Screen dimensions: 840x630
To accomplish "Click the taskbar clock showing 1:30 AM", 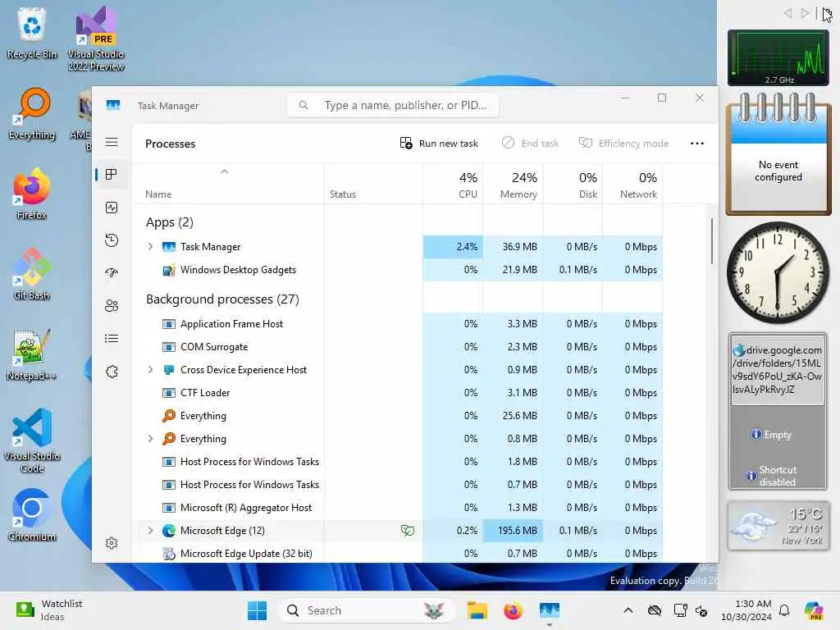I will 746,610.
